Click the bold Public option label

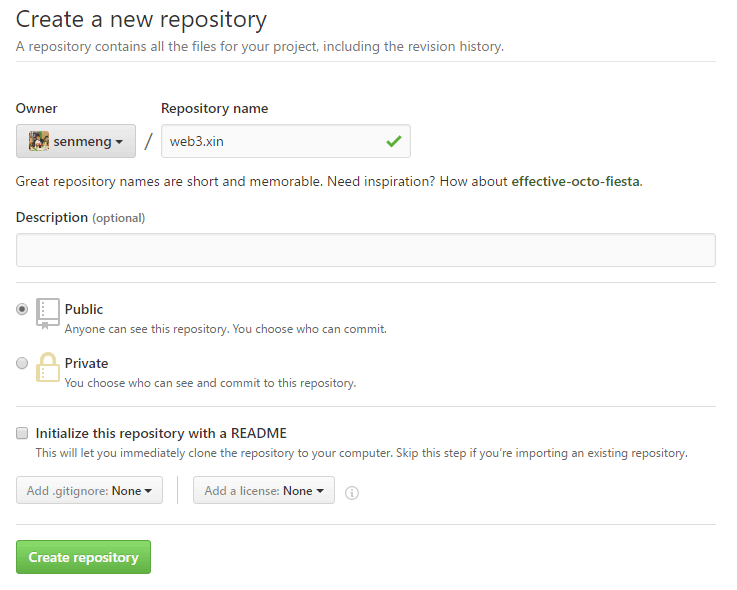coord(84,309)
